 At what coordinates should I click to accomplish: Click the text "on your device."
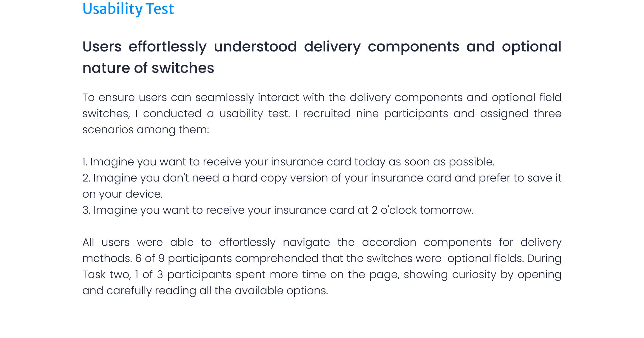pyautogui.click(x=123, y=194)
